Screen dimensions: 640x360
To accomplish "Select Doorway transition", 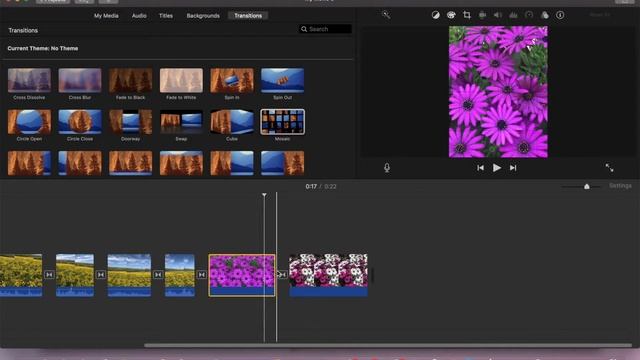I will 130,122.
